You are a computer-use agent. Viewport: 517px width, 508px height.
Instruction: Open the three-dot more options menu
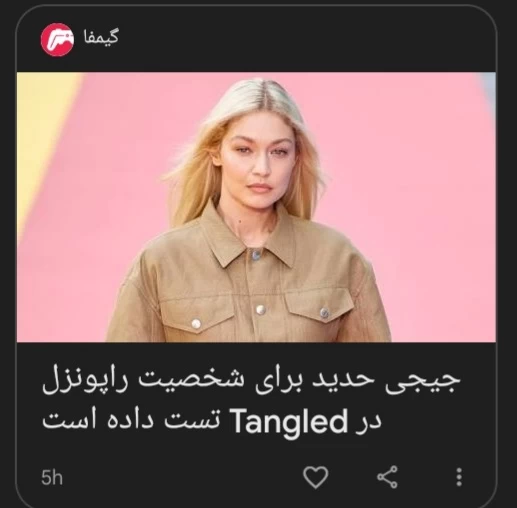(x=459, y=477)
